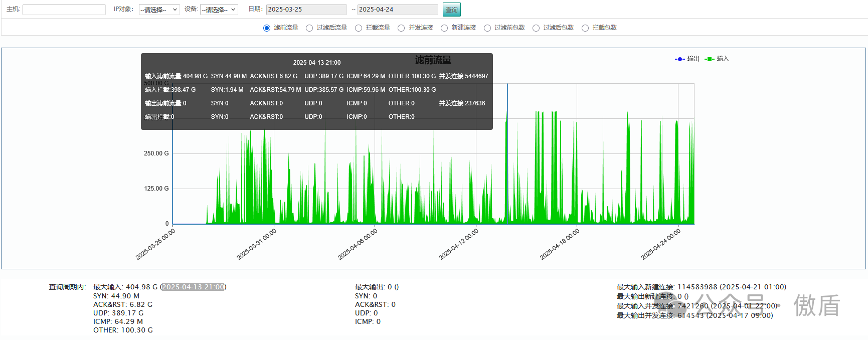Select 并发连接 radio button

pos(401,28)
